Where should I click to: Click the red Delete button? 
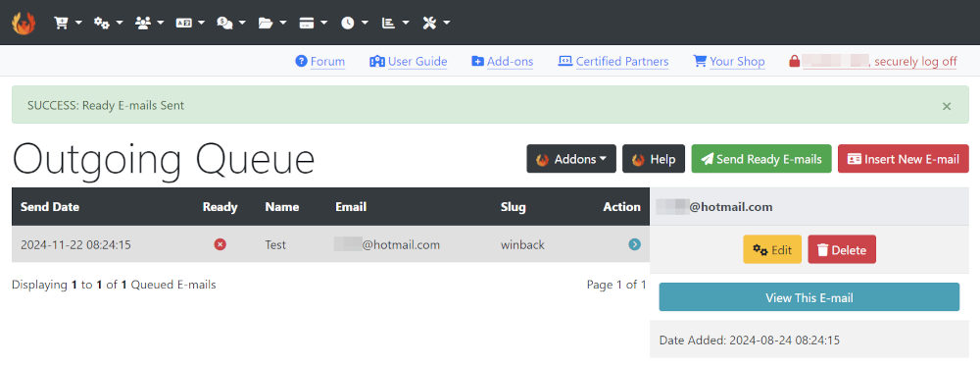842,249
